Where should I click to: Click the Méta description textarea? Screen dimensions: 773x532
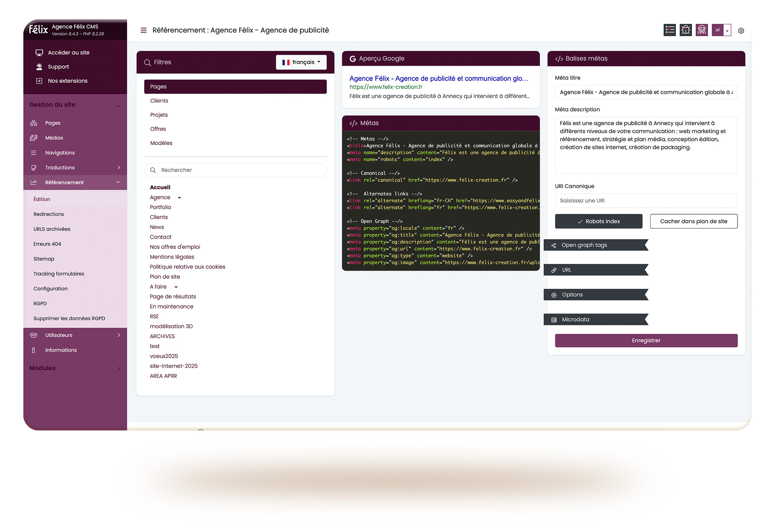[x=646, y=145]
